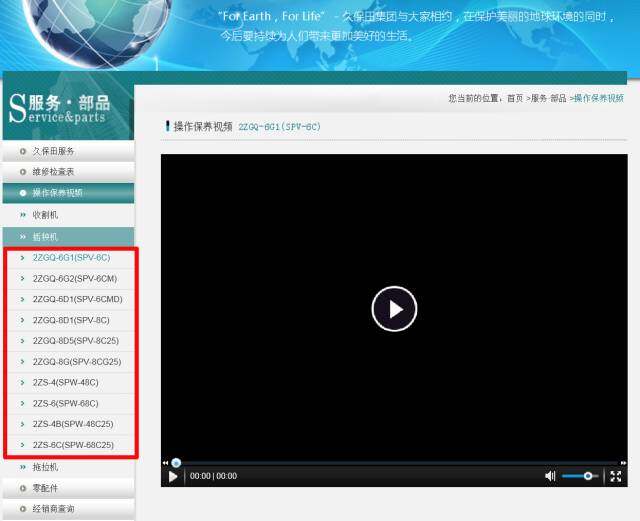This screenshot has height=521, width=640.
Task: Open 经销商查询 menu item
Action: 69,509
